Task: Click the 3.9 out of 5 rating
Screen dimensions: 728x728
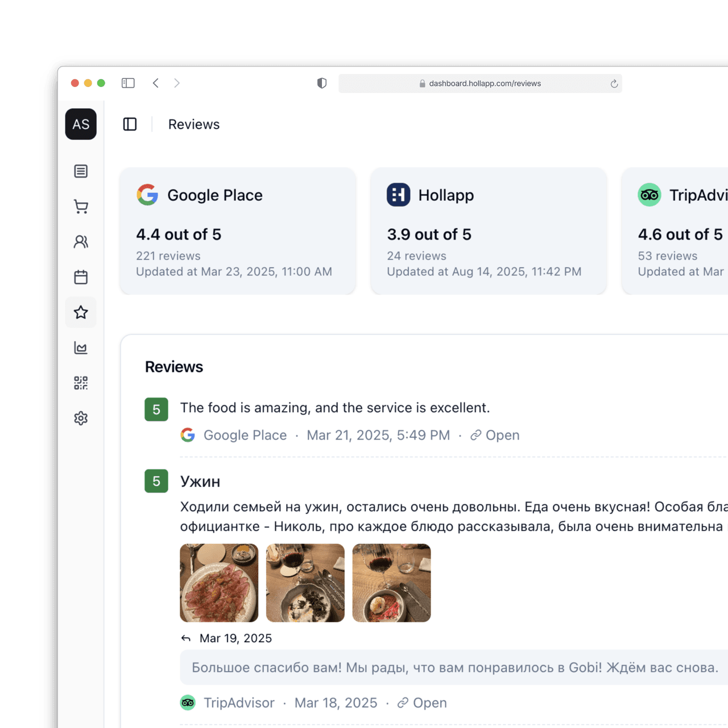Action: pos(429,234)
